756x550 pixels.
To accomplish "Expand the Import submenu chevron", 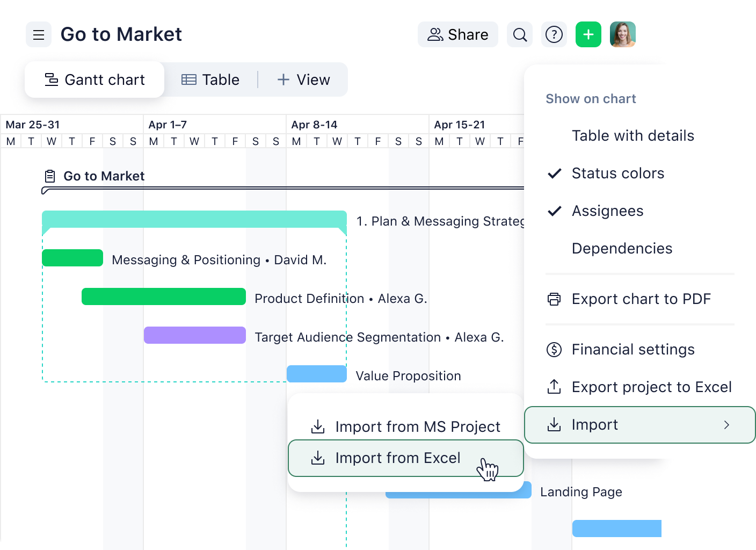I will (728, 424).
